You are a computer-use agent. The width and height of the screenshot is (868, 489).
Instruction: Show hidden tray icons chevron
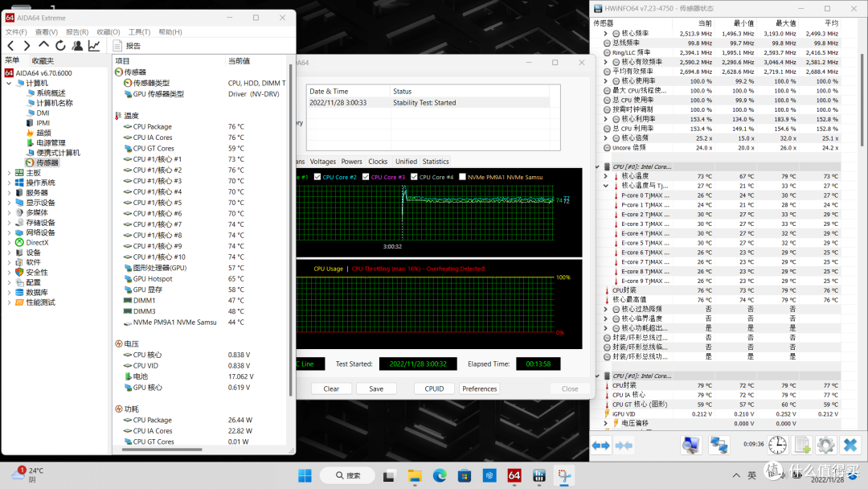[736, 475]
